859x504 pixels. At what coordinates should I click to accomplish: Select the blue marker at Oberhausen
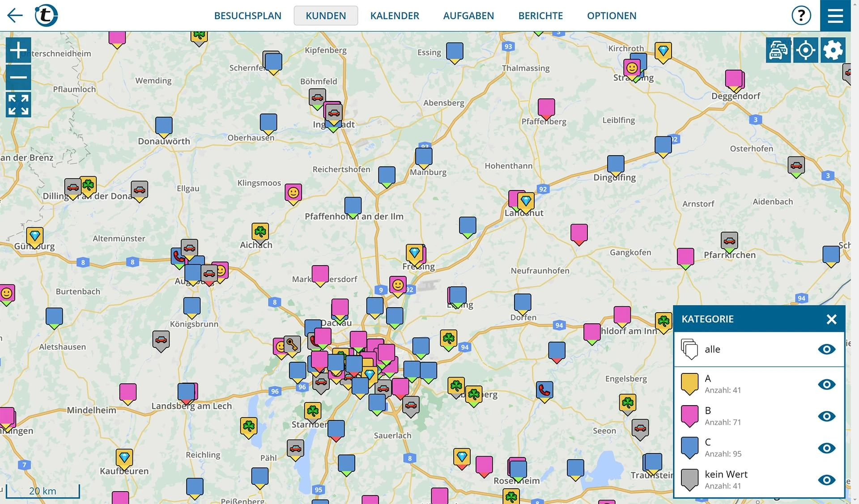pos(268,124)
